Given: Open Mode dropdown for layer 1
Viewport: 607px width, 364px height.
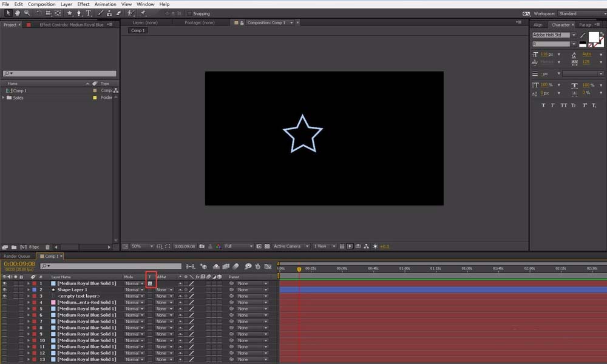Looking at the screenshot, I should point(134,283).
